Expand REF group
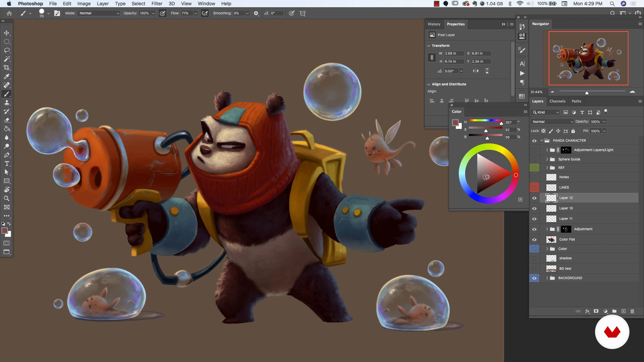 click(x=547, y=168)
